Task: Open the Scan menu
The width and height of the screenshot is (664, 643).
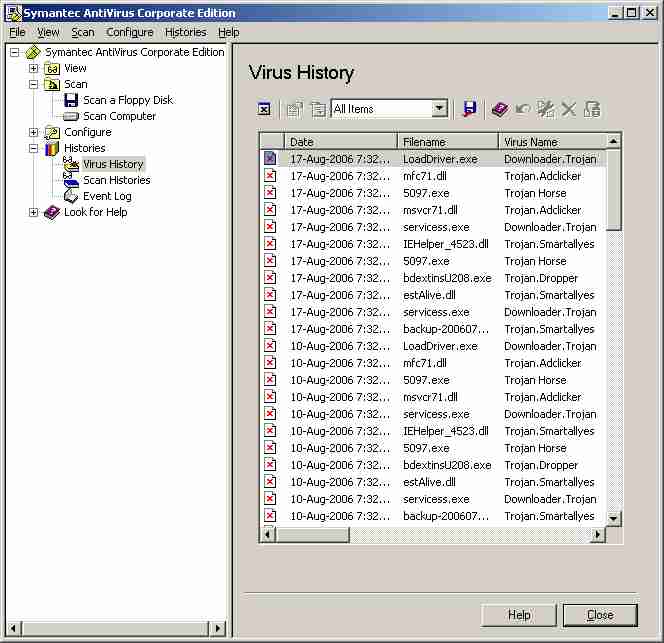Action: [x=83, y=32]
